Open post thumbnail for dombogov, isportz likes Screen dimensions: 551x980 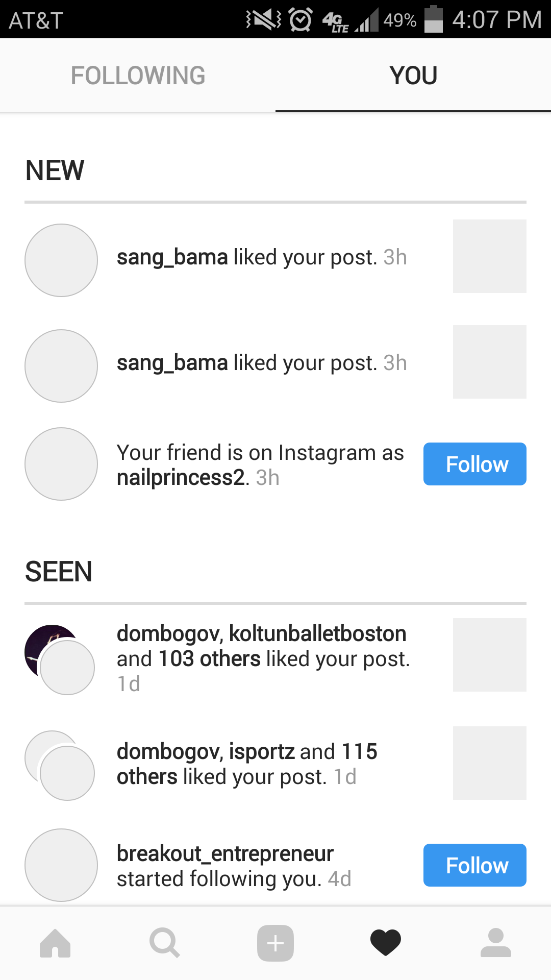tap(489, 763)
